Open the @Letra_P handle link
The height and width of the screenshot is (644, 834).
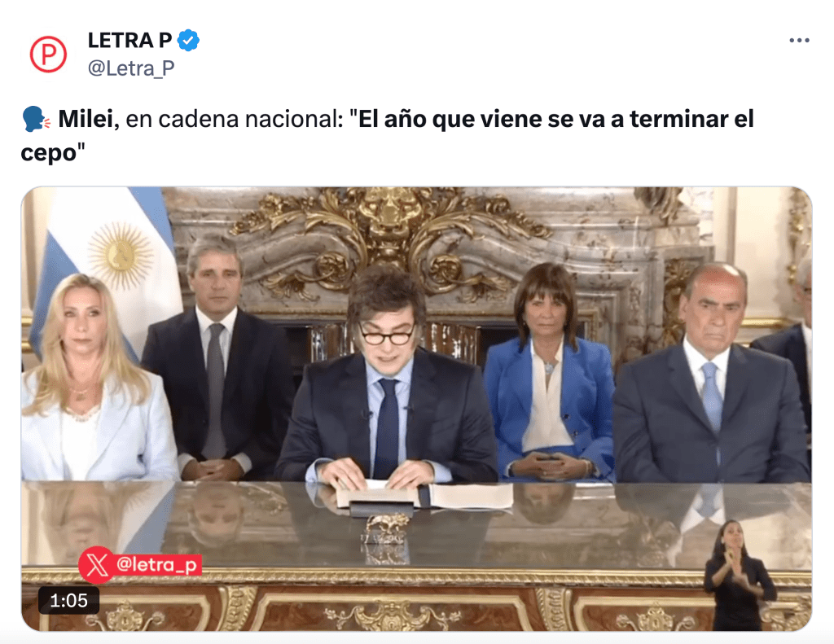click(131, 68)
